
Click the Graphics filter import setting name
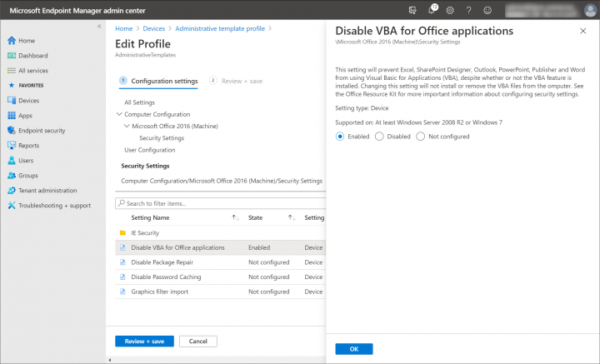pyautogui.click(x=159, y=292)
